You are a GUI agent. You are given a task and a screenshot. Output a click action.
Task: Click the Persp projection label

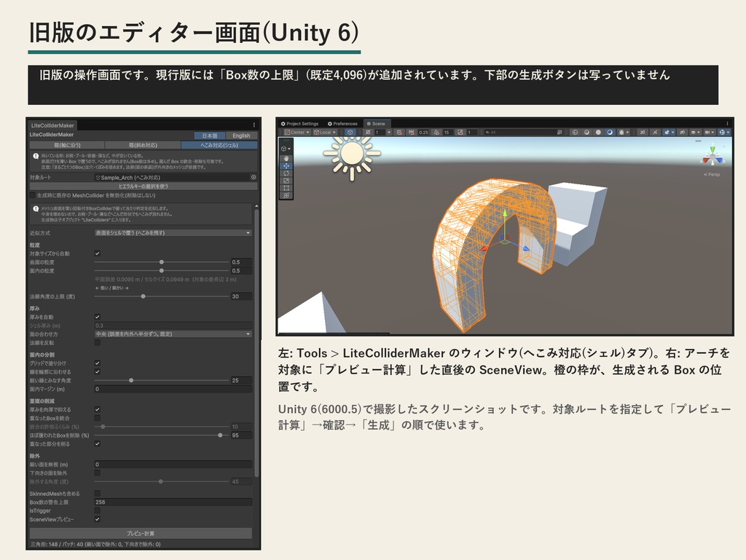712,175
